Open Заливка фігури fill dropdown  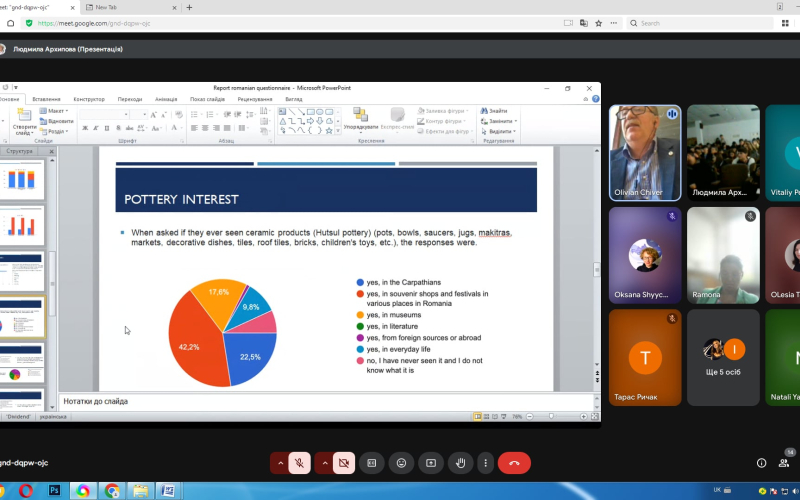(443, 111)
